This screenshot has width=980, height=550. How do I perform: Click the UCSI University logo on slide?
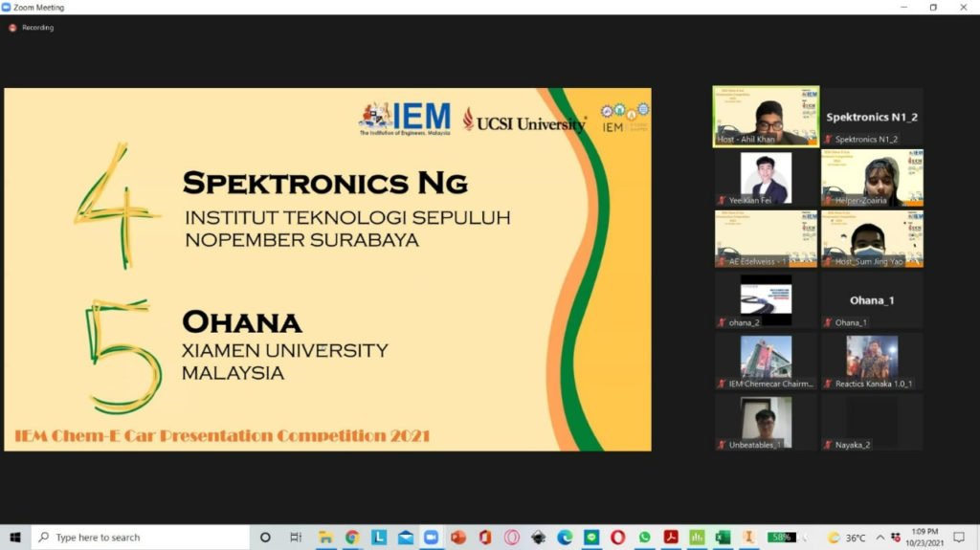[524, 121]
